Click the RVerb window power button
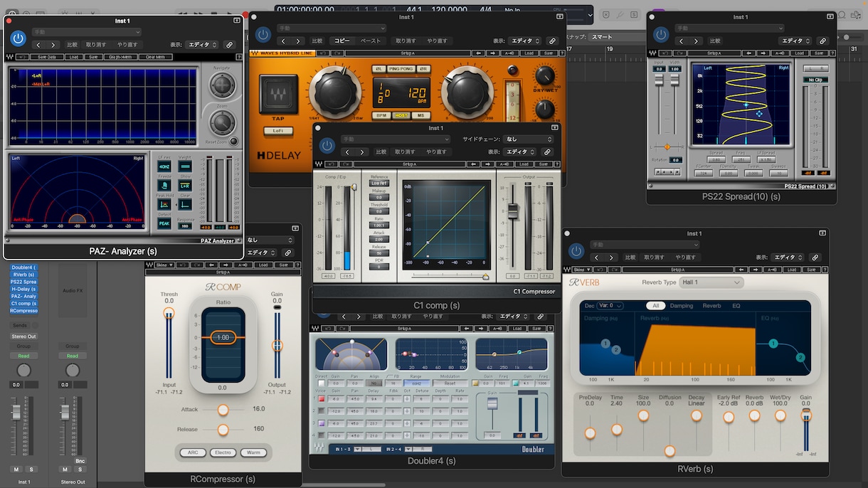The width and height of the screenshot is (868, 488). [x=576, y=250]
